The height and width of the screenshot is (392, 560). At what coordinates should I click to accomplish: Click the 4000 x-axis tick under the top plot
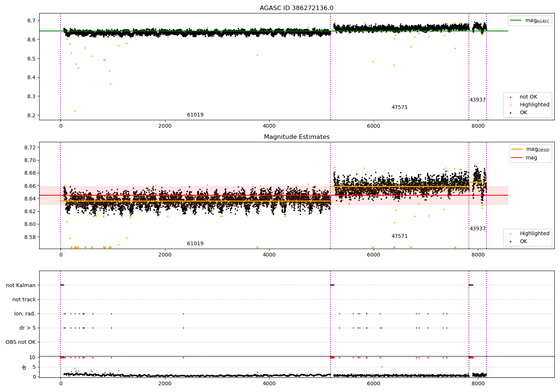click(269, 126)
